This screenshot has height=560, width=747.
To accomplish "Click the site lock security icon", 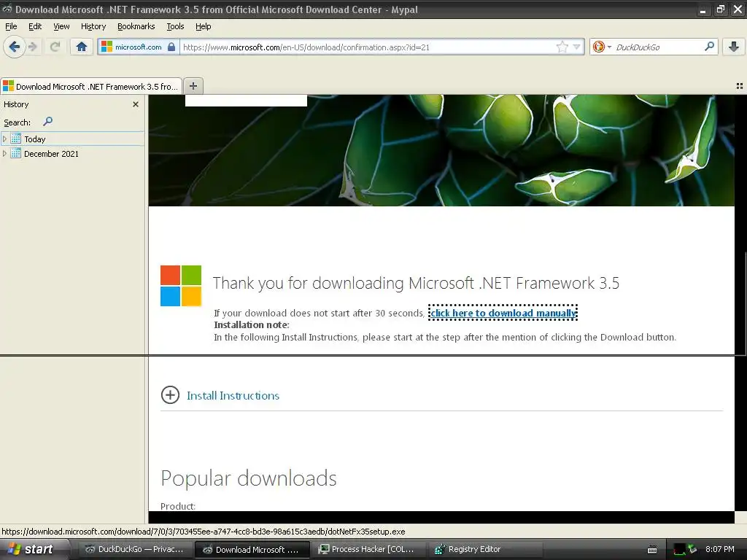I will 171,47.
